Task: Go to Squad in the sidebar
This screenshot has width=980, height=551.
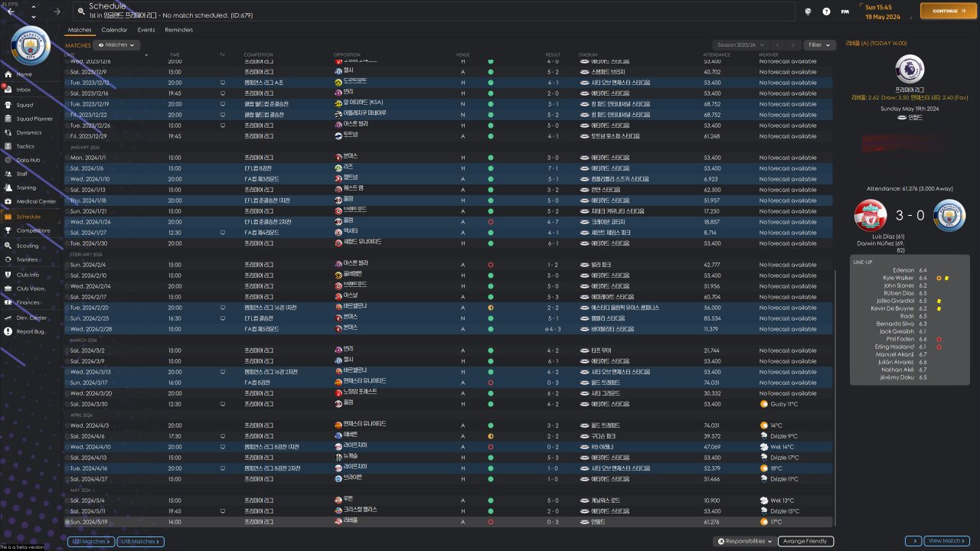Action: 24,105
